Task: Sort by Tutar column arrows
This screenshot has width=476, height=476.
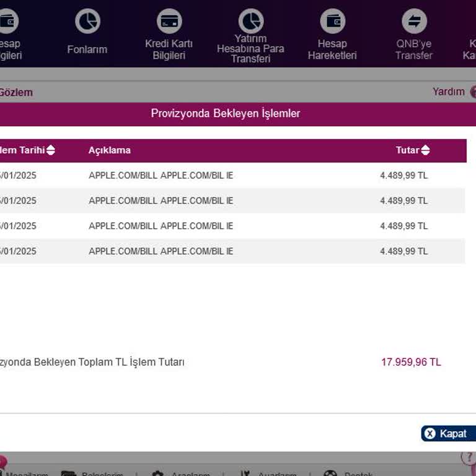Action: pyautogui.click(x=425, y=151)
